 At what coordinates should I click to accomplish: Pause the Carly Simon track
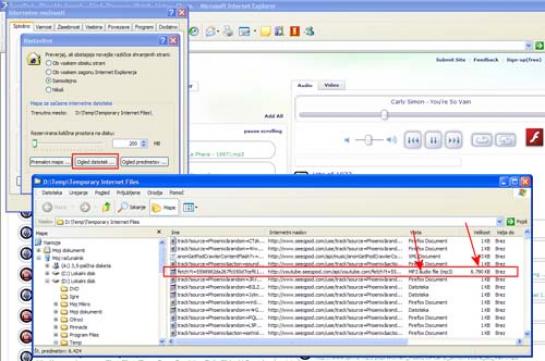coord(433,140)
